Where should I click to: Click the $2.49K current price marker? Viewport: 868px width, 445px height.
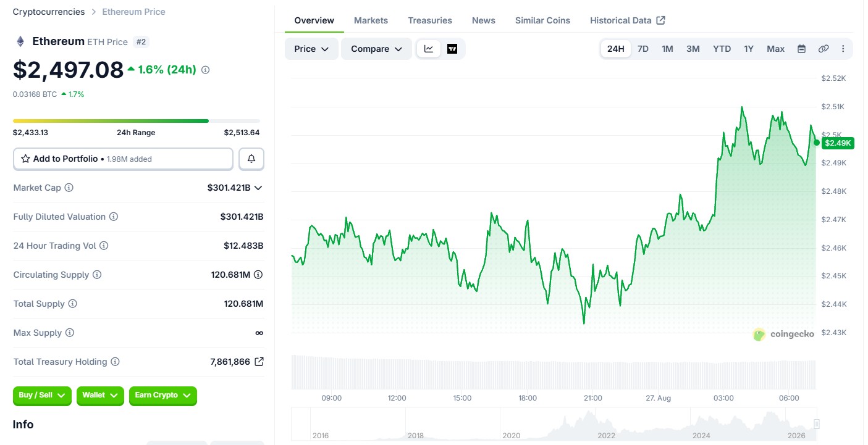(x=838, y=143)
